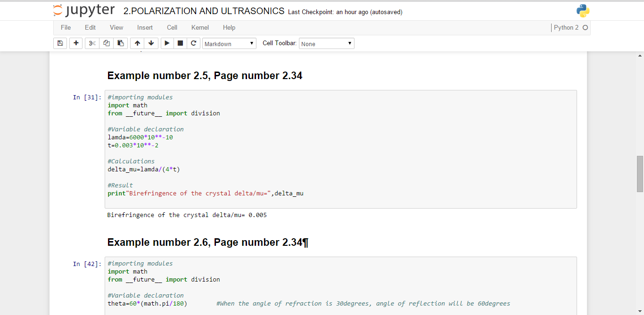
Task: Open the File menu
Action: pos(66,27)
